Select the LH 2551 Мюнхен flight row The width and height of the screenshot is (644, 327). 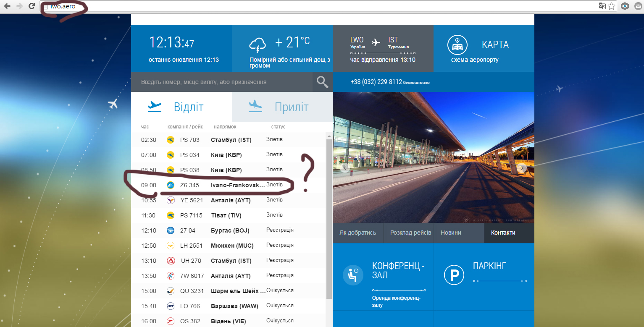tap(227, 246)
